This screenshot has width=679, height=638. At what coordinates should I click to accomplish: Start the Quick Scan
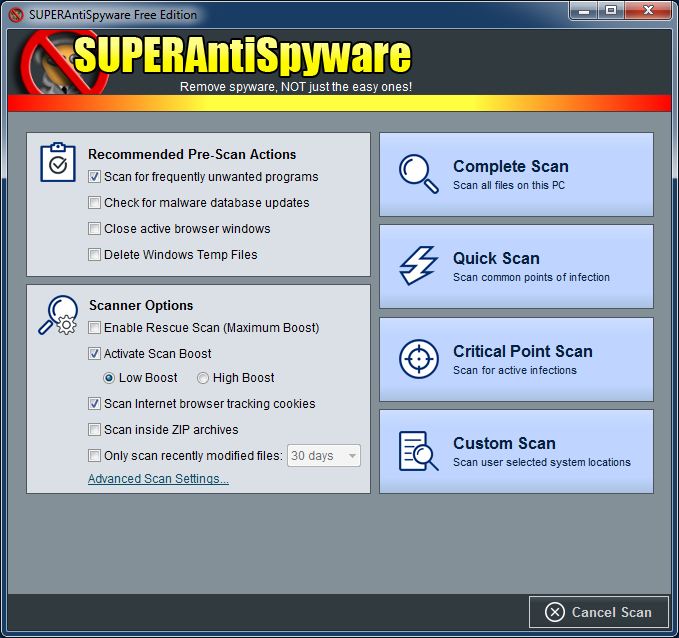tap(516, 266)
